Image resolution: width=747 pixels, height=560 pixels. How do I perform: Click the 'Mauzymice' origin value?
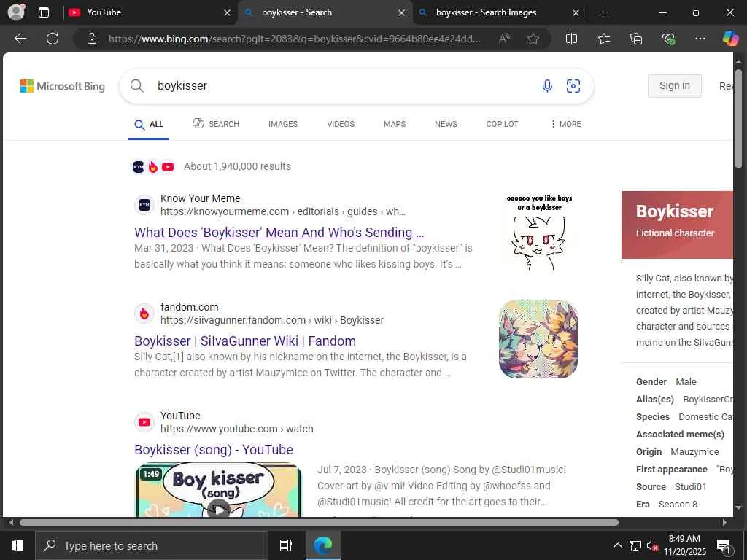[694, 451]
